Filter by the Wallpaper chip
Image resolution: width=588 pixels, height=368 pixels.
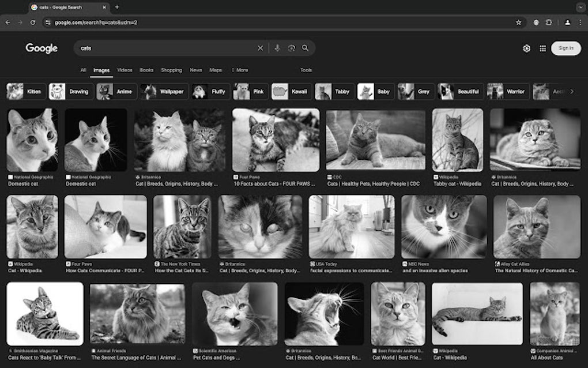164,92
